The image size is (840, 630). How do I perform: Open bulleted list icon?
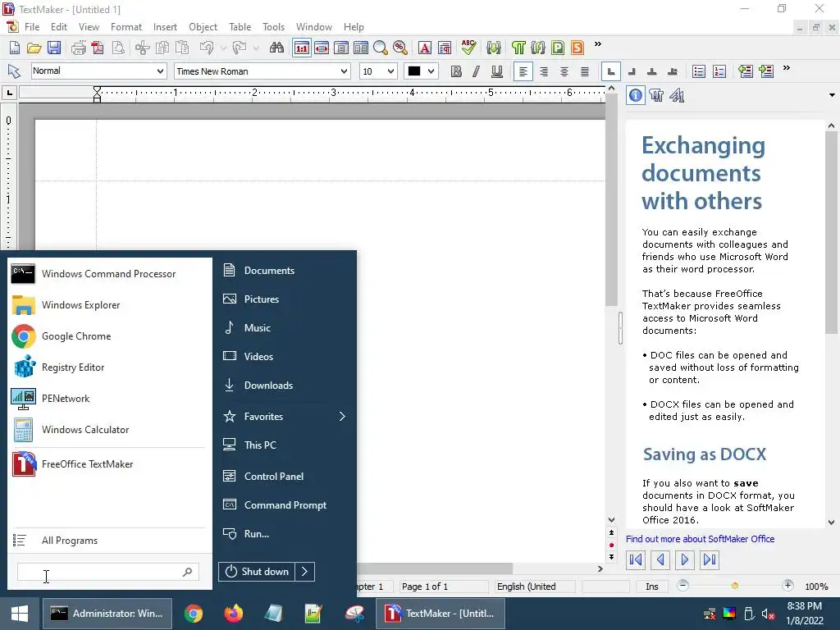[x=699, y=71]
